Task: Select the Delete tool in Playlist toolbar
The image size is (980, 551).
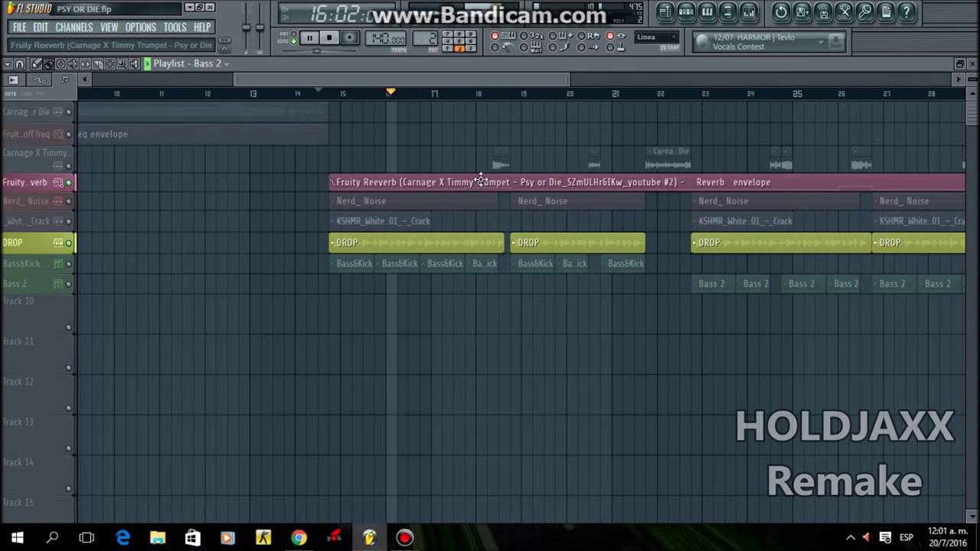Action: [x=60, y=64]
